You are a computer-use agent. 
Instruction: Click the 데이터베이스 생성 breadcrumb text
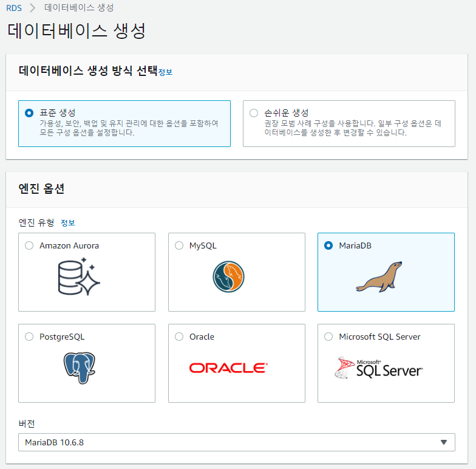coord(79,7)
